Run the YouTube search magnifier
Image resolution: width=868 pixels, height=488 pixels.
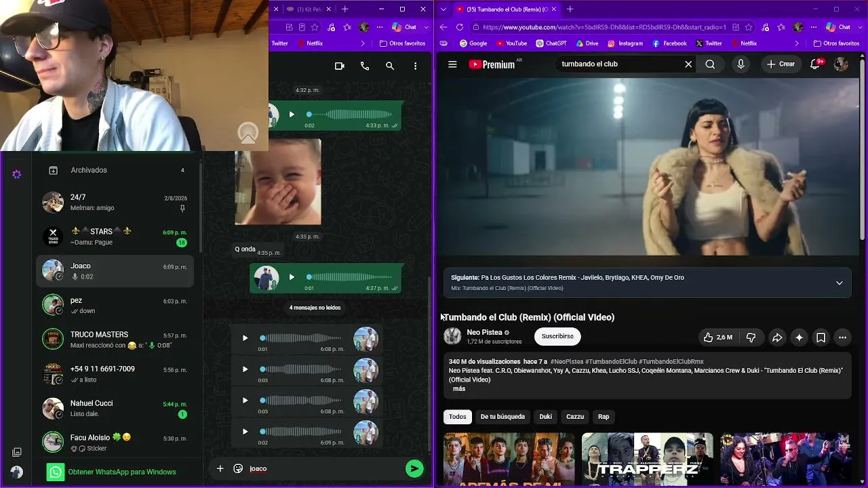pyautogui.click(x=710, y=64)
